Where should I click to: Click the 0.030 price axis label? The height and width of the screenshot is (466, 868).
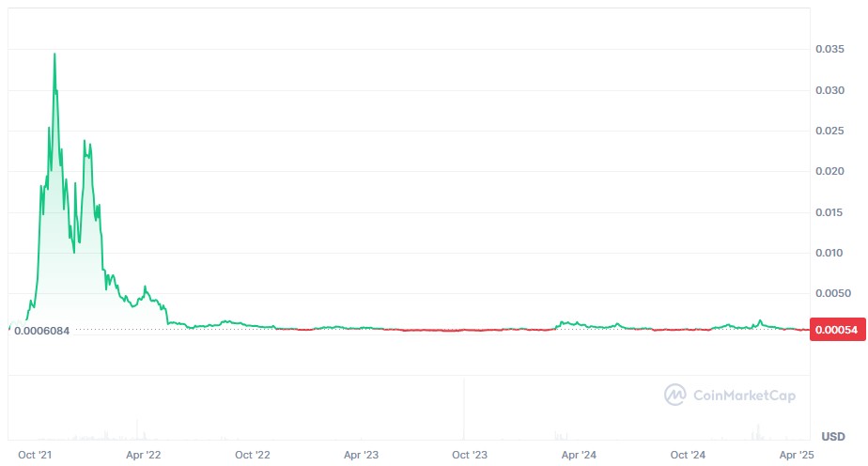point(829,90)
